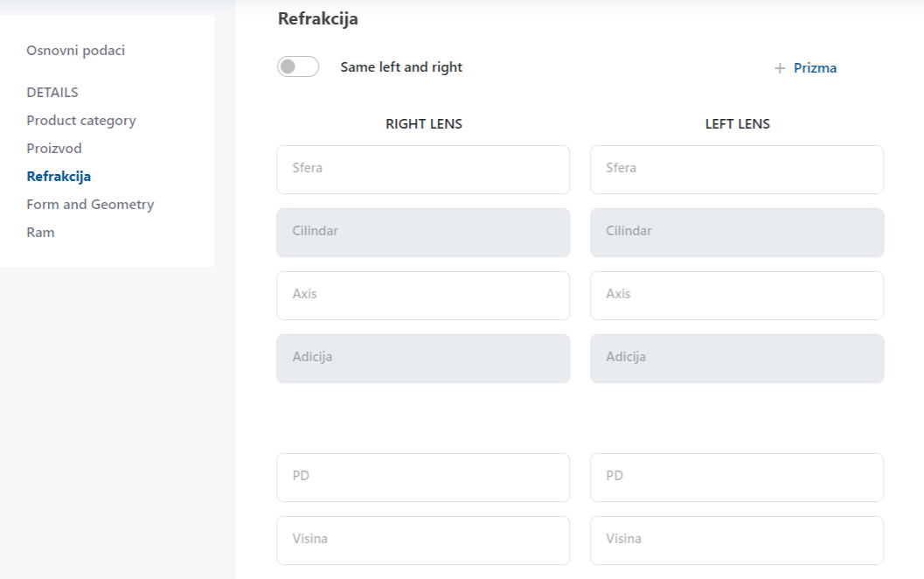
Task: Select Proizvod in the sidebar
Action: click(54, 149)
